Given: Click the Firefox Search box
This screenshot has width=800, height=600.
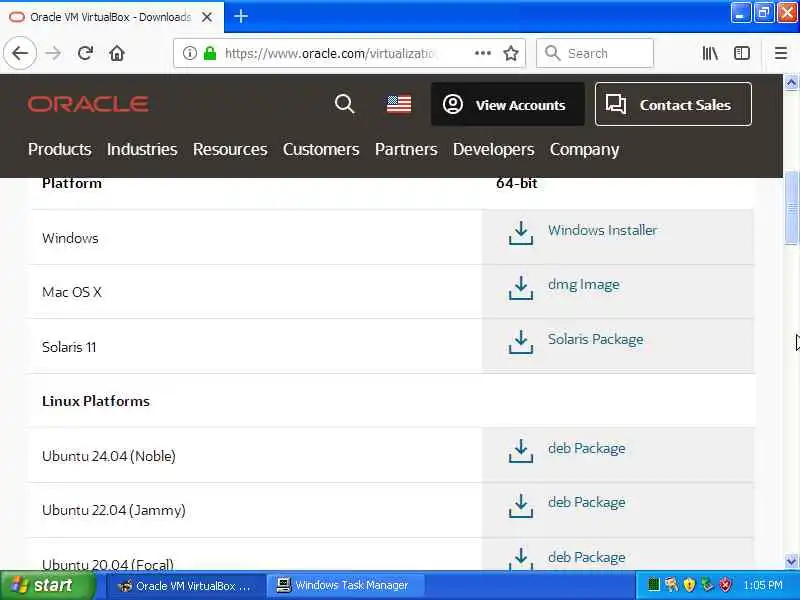Looking at the screenshot, I should (595, 53).
